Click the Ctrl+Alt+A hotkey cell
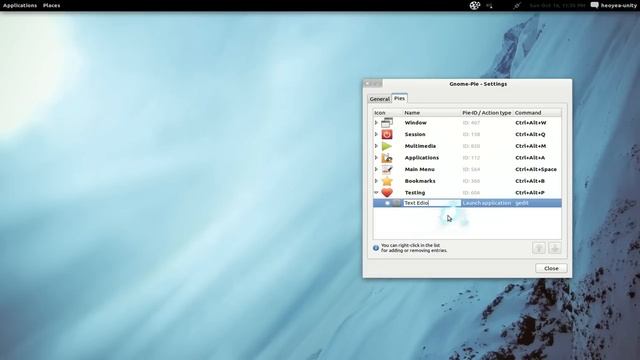The width and height of the screenshot is (640, 360). [x=530, y=158]
